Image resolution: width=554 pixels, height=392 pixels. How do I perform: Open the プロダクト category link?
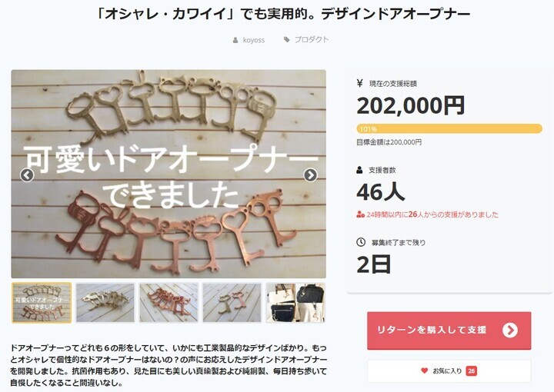click(312, 39)
